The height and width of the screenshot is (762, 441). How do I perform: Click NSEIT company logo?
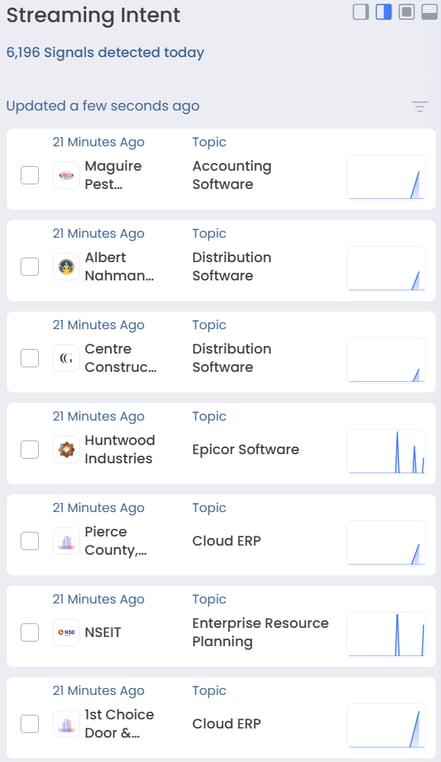(x=66, y=632)
